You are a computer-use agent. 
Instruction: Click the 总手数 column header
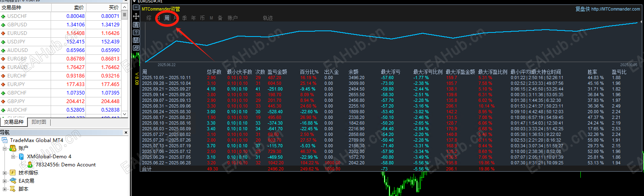point(214,72)
